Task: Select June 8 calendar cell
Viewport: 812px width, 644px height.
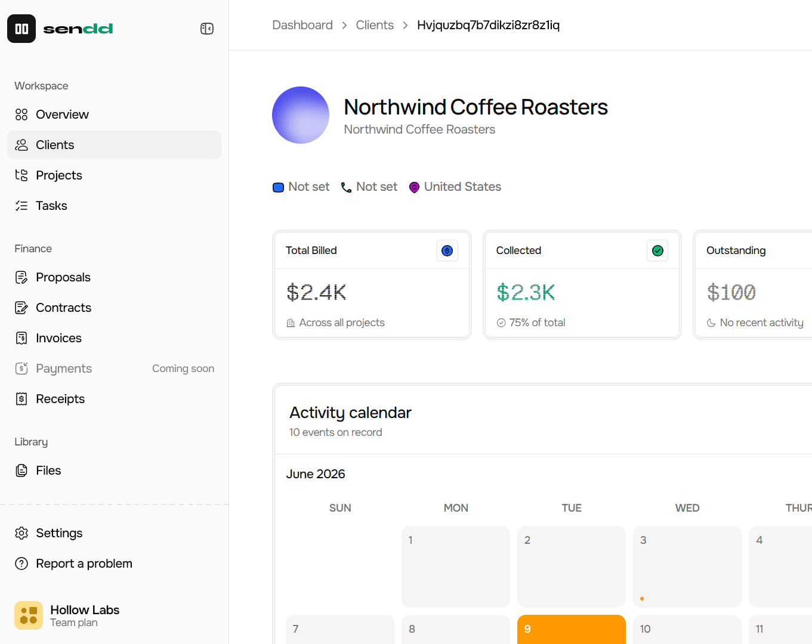Action: pyautogui.click(x=456, y=629)
